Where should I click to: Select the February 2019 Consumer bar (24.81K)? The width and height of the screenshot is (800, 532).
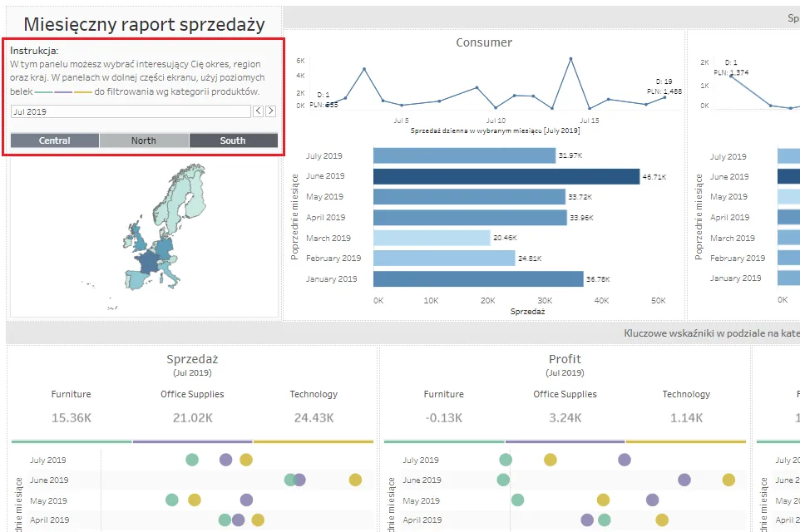tap(444, 258)
